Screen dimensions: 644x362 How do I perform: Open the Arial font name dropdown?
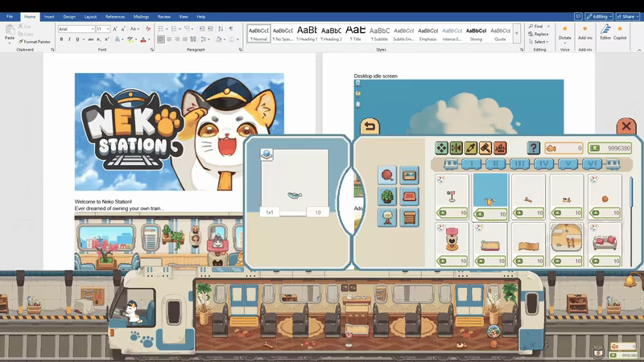[93, 29]
